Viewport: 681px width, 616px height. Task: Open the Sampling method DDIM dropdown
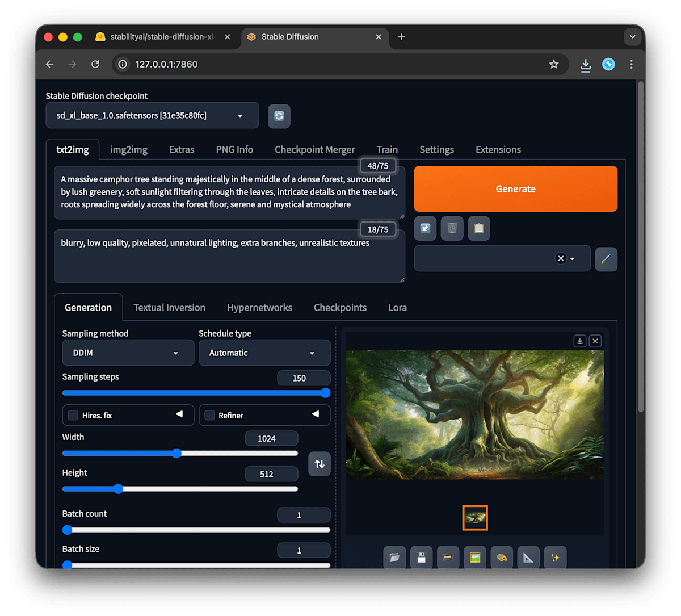click(128, 353)
